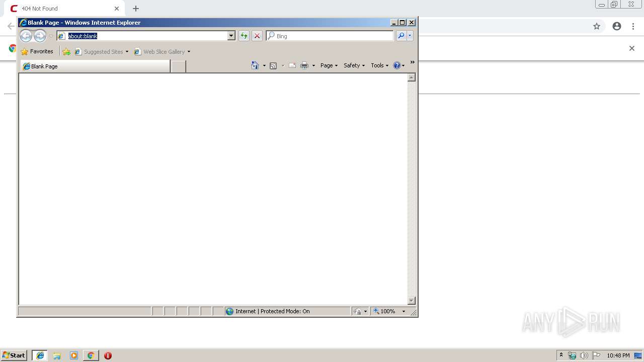
Task: Select the about:blank address field
Action: tap(142, 36)
